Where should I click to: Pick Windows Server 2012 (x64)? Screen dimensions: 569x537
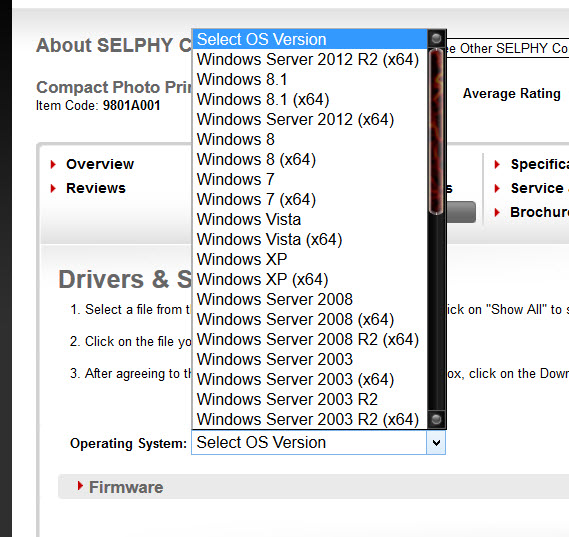[x=310, y=119]
